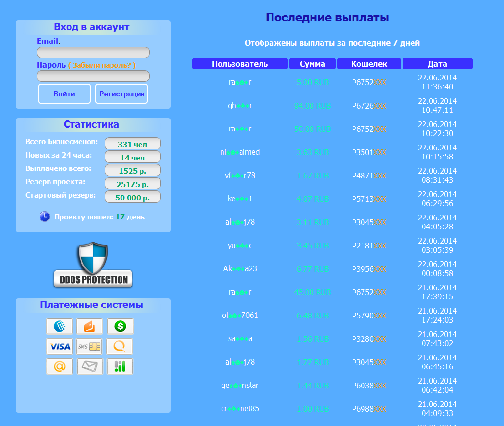The width and height of the screenshot is (504, 426).
Task: Click the Кошелек column header
Action: [369, 64]
